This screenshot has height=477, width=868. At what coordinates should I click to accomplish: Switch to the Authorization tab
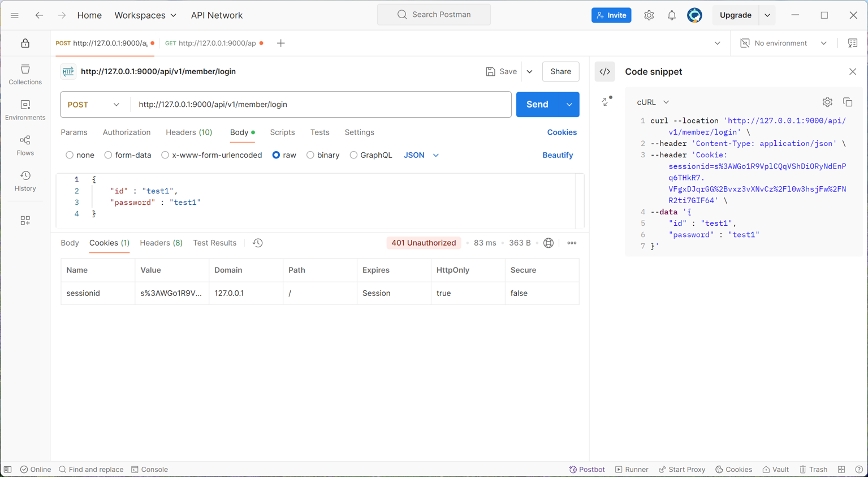tap(127, 132)
